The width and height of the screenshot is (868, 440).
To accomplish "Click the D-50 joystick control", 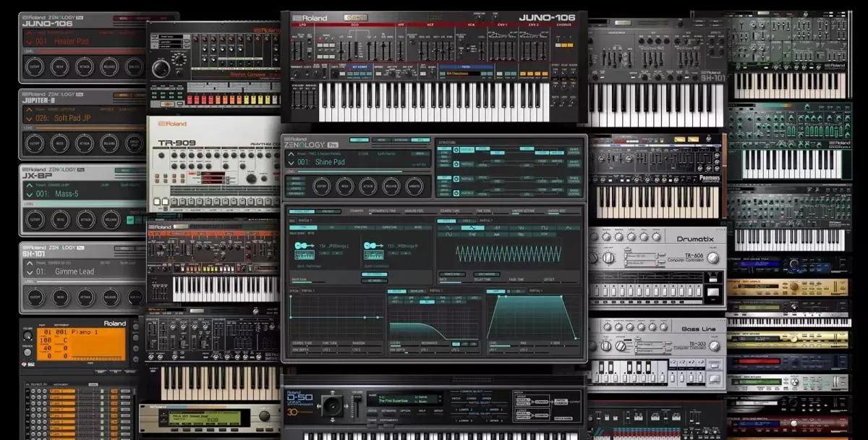I will coord(333,405).
